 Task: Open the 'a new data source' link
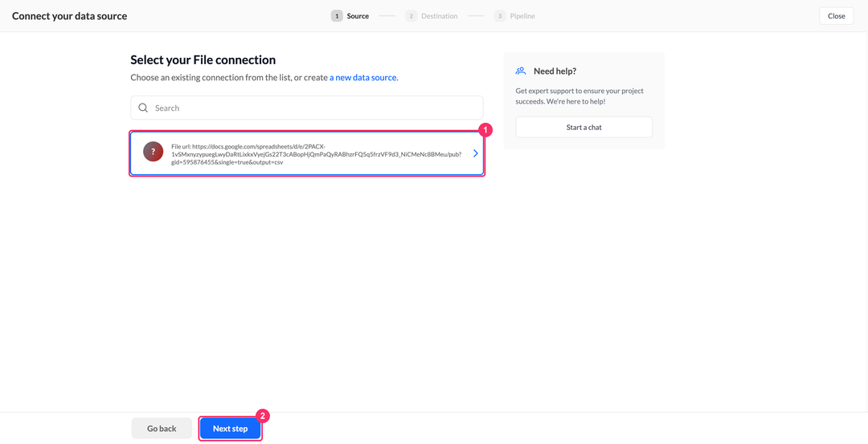click(x=364, y=77)
